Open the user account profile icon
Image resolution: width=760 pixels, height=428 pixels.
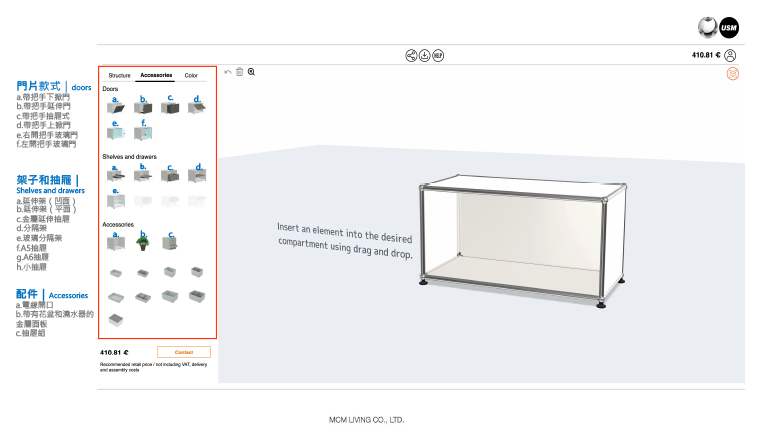click(x=730, y=55)
